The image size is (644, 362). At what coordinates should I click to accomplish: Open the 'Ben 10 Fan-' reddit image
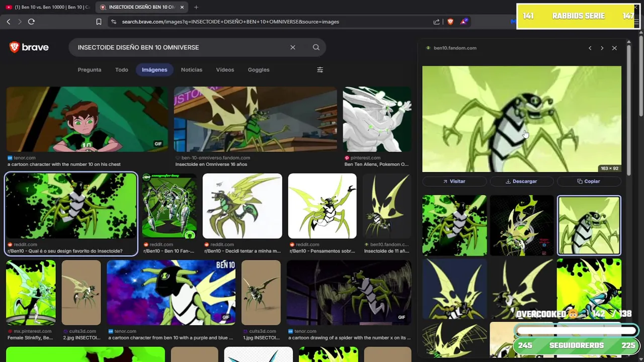coord(169,206)
